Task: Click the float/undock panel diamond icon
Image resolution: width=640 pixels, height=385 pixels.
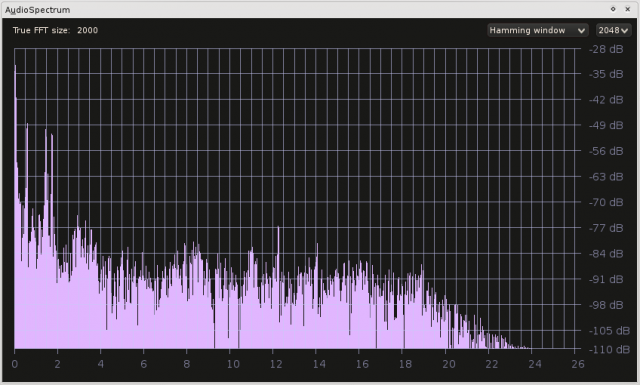Action: point(613,9)
